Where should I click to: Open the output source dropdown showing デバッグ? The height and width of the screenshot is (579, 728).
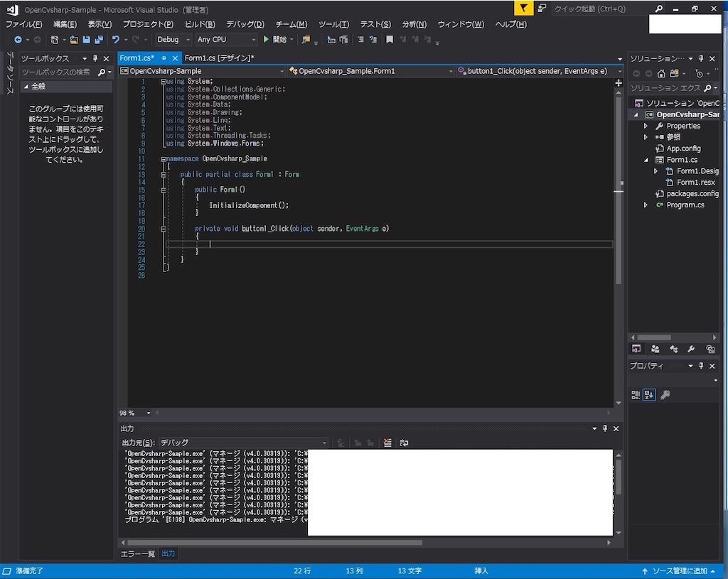click(243, 443)
